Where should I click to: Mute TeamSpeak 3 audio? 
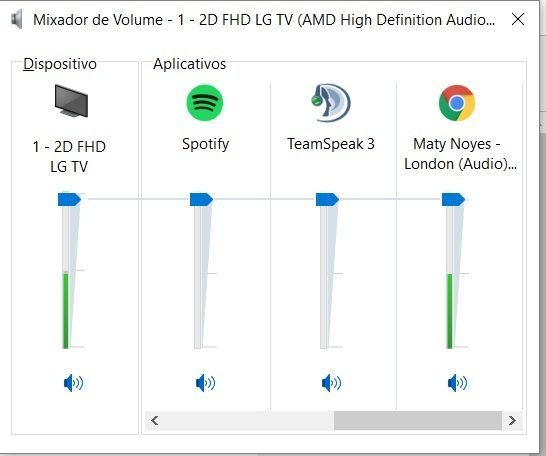[332, 383]
